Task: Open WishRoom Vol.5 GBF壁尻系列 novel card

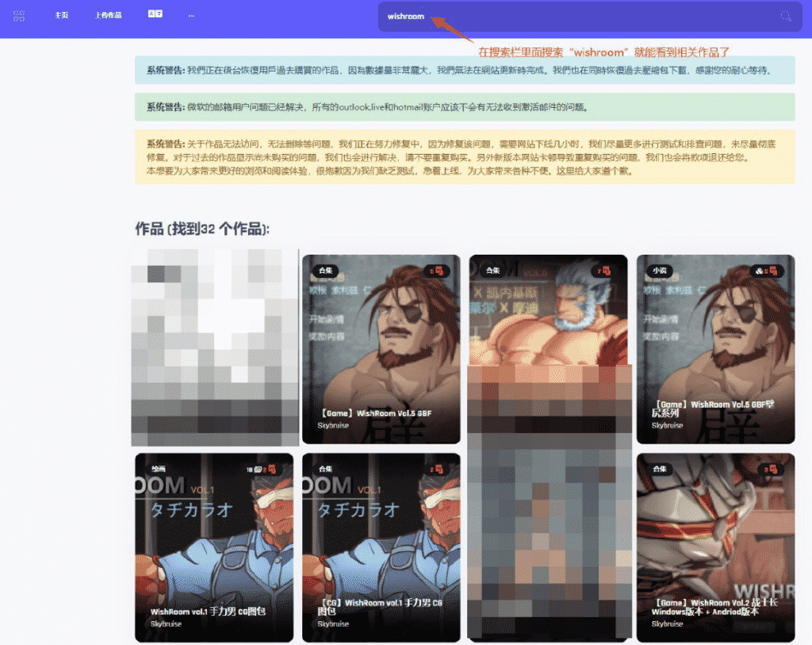Action: tap(716, 349)
